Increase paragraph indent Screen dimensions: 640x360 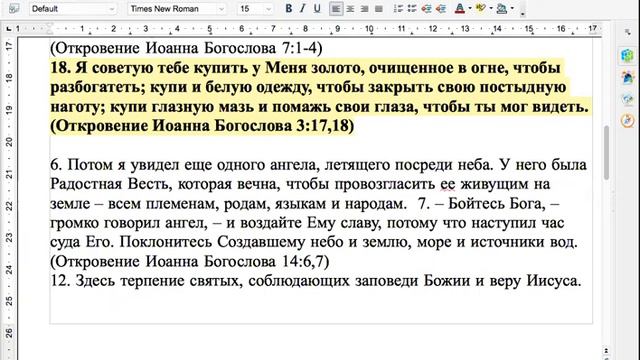[x=441, y=9]
